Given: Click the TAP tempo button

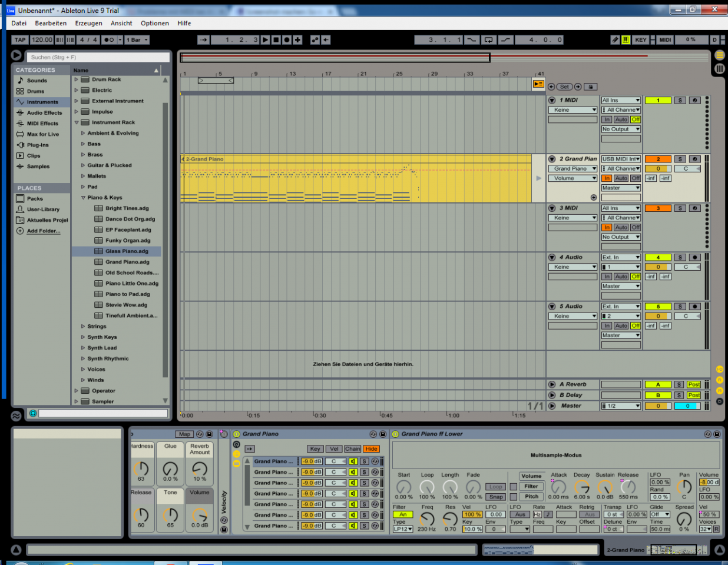Looking at the screenshot, I should click(x=20, y=40).
